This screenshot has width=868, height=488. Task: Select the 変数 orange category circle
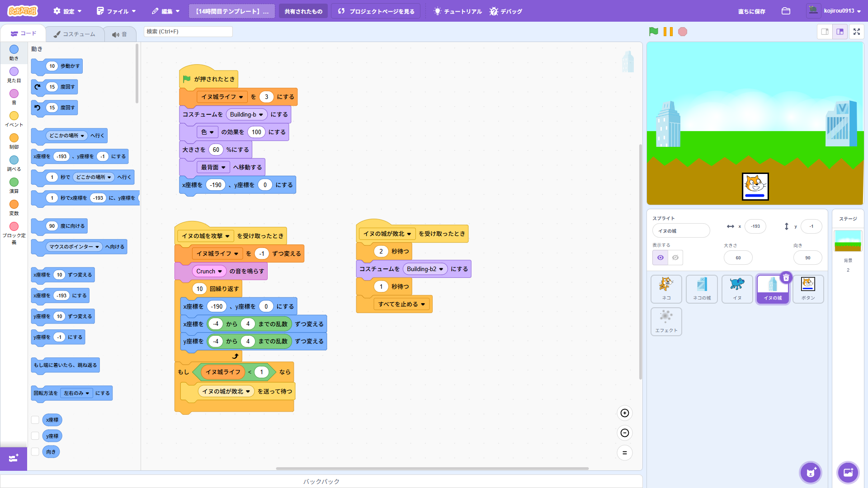click(x=14, y=205)
